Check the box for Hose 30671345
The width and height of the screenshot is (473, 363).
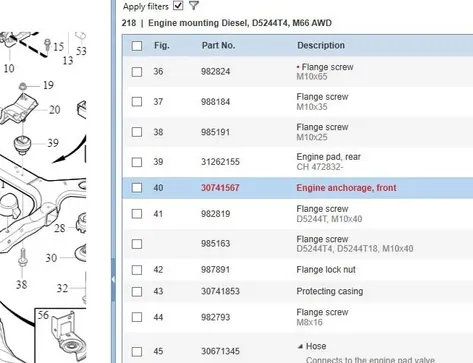point(137,351)
